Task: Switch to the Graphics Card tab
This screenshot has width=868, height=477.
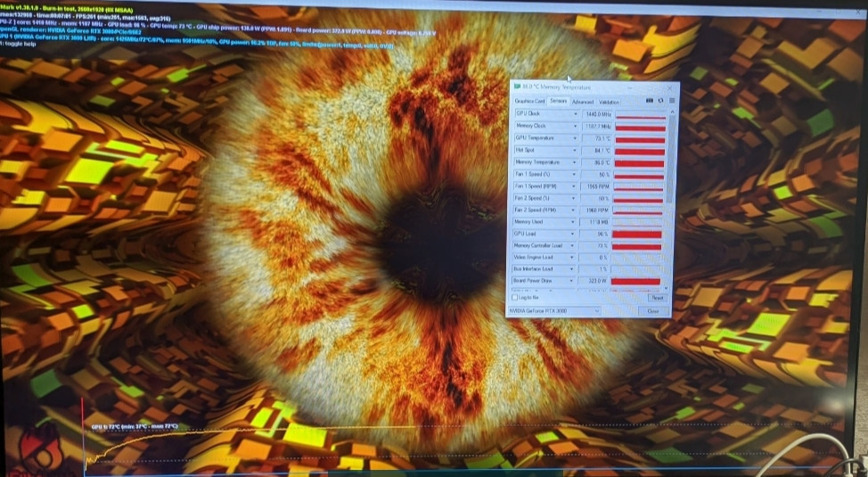Action: pos(529,102)
